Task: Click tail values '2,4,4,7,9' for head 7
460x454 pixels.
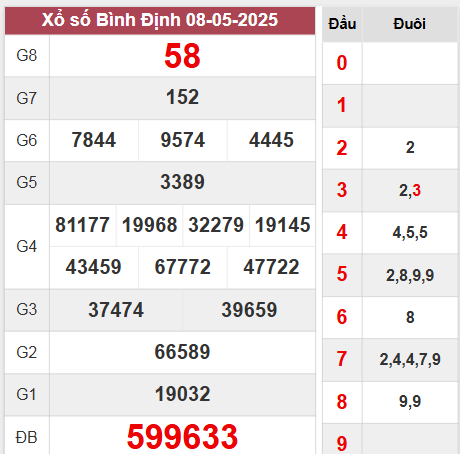Action: pos(410,360)
